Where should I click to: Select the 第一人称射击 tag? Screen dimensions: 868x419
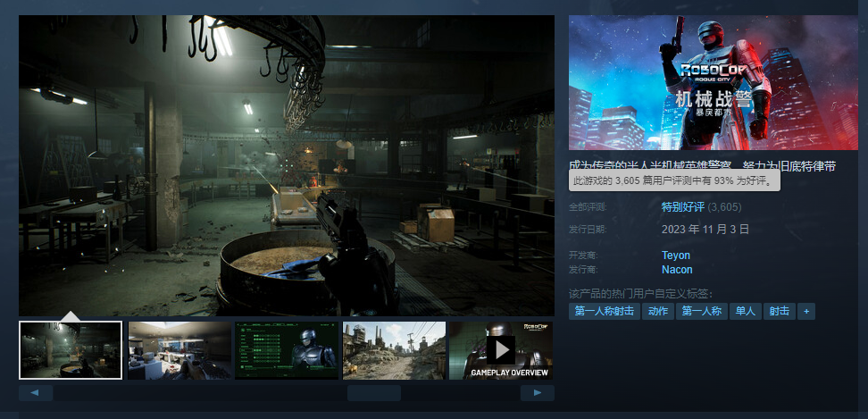point(605,311)
